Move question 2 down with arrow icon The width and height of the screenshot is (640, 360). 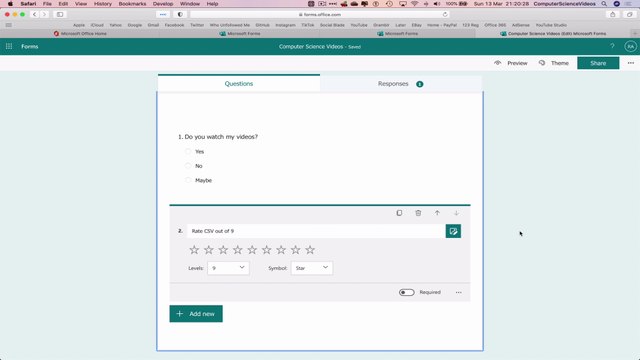click(x=456, y=213)
